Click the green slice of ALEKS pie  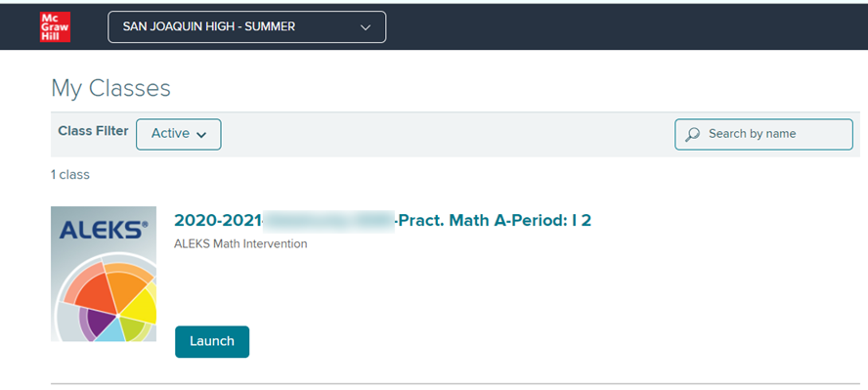point(133,328)
